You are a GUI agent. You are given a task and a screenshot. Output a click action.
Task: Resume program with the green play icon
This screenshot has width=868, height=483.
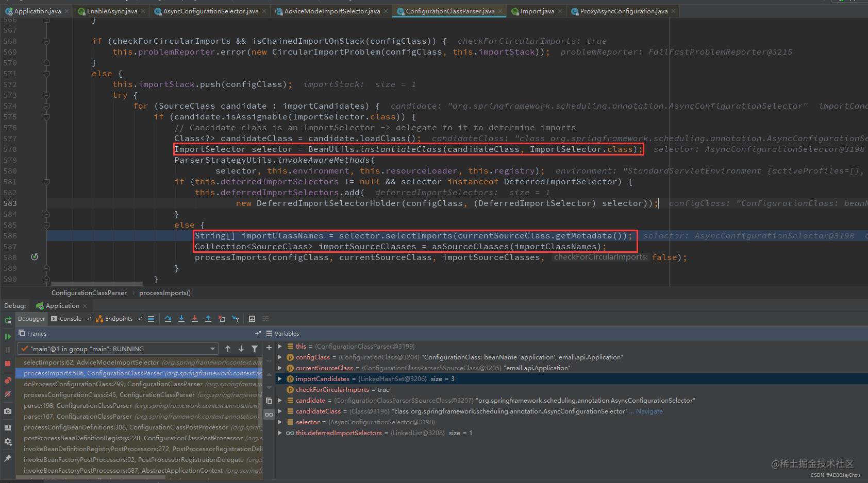(8, 336)
